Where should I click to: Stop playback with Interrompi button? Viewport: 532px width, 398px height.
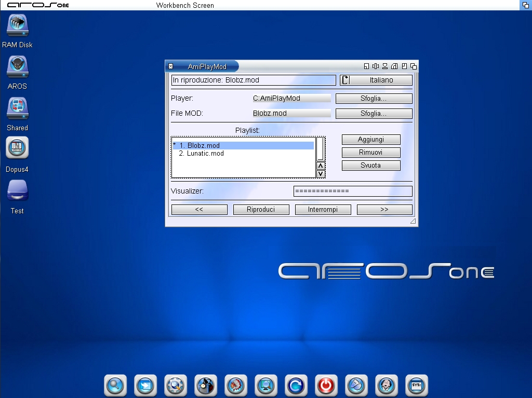(323, 210)
